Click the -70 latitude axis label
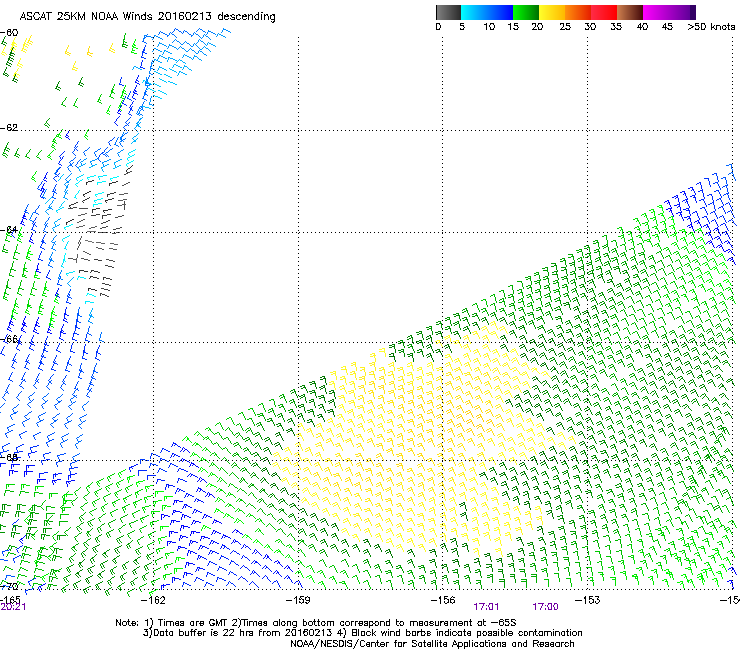This screenshot has height=650, width=740. pos(9,587)
